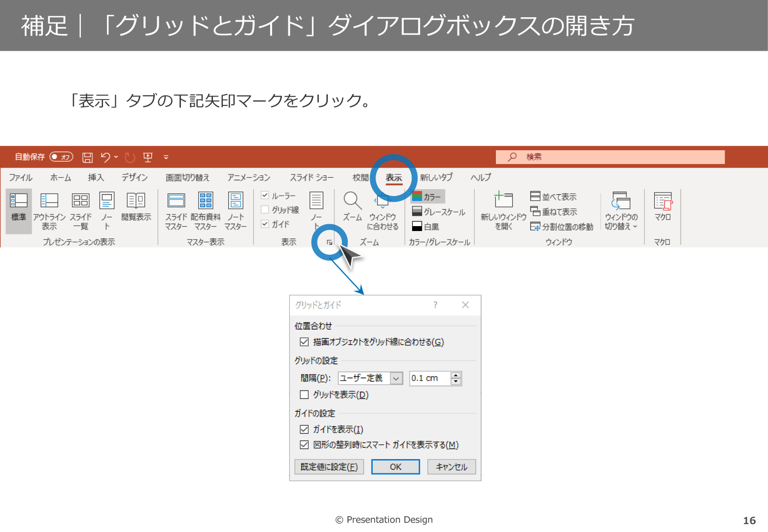
Task: Close the グリッドとガイド dialog
Action: (465, 305)
